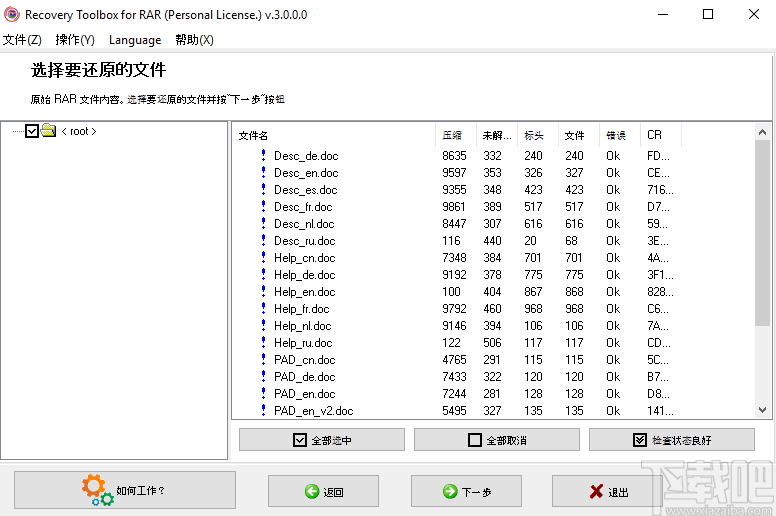The image size is (776, 516).
Task: Click the exclamation icon beside PAD_cn.doc
Action: pyautogui.click(x=263, y=359)
